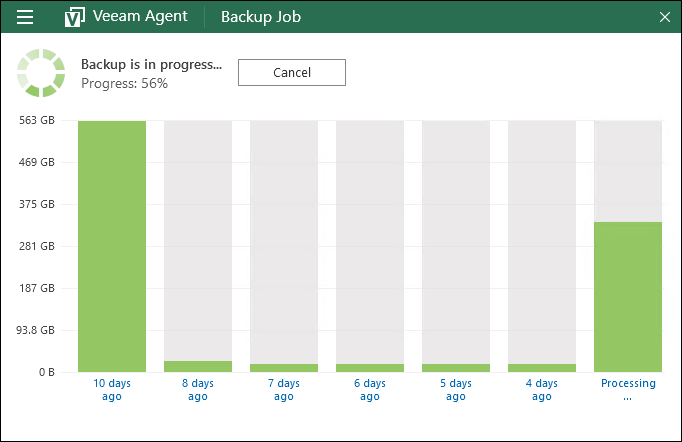Open the '10 days ago' restore point link

[x=112, y=389]
